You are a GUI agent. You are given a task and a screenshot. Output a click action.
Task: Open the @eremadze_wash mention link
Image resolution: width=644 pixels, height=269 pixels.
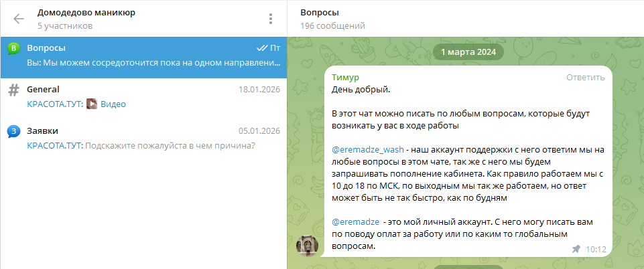click(x=368, y=150)
